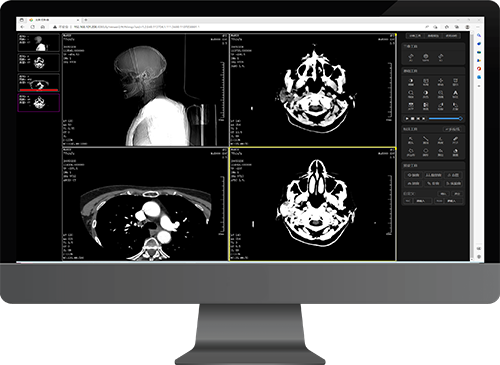
Task: Click the browser address bar
Action: coord(233,27)
